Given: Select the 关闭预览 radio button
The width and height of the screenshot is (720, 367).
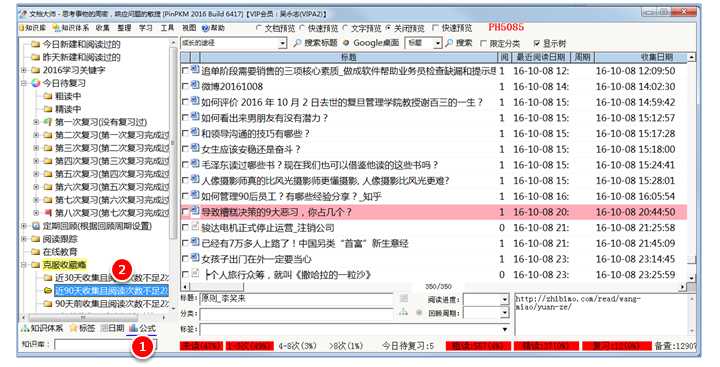Looking at the screenshot, I should 388,28.
